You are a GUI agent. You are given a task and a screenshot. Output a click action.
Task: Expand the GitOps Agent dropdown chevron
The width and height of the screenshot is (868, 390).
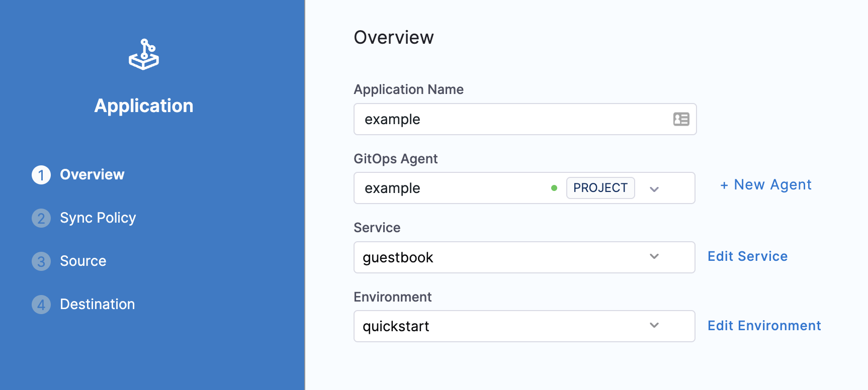[x=654, y=189]
